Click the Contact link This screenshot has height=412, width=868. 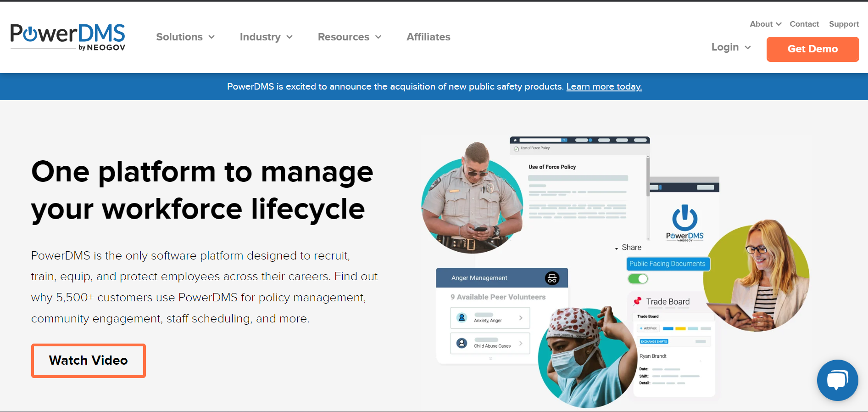tap(804, 24)
